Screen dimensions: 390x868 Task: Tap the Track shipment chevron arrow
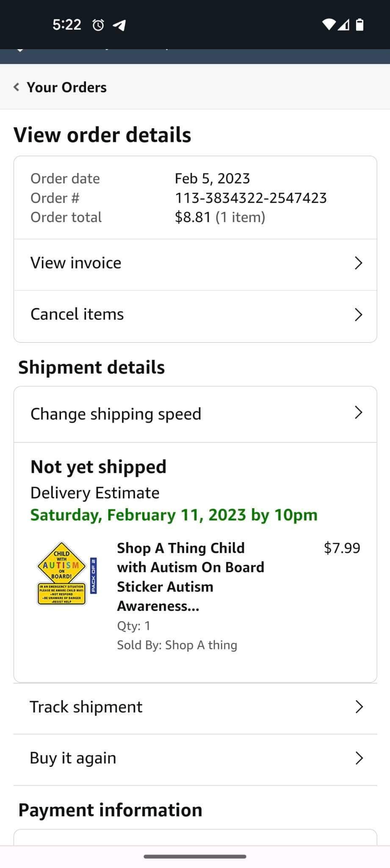click(359, 707)
